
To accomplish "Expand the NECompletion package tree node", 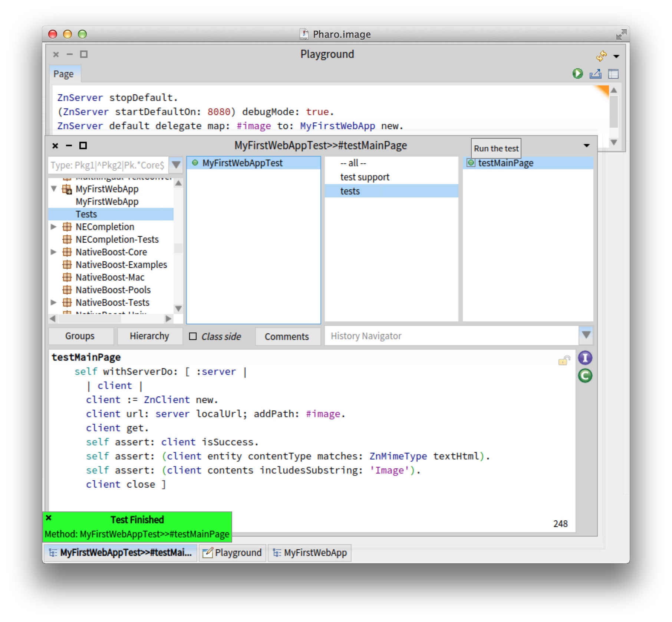I will tap(54, 227).
